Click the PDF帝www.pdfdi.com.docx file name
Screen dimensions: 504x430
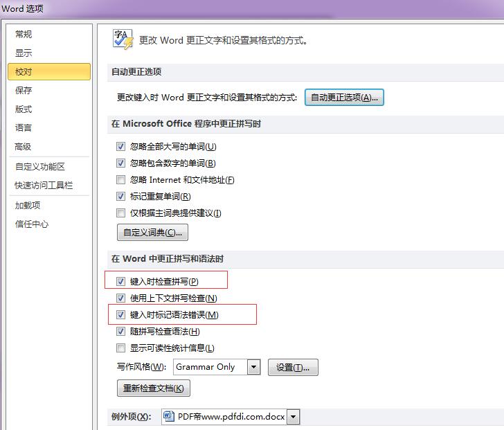tap(231, 417)
